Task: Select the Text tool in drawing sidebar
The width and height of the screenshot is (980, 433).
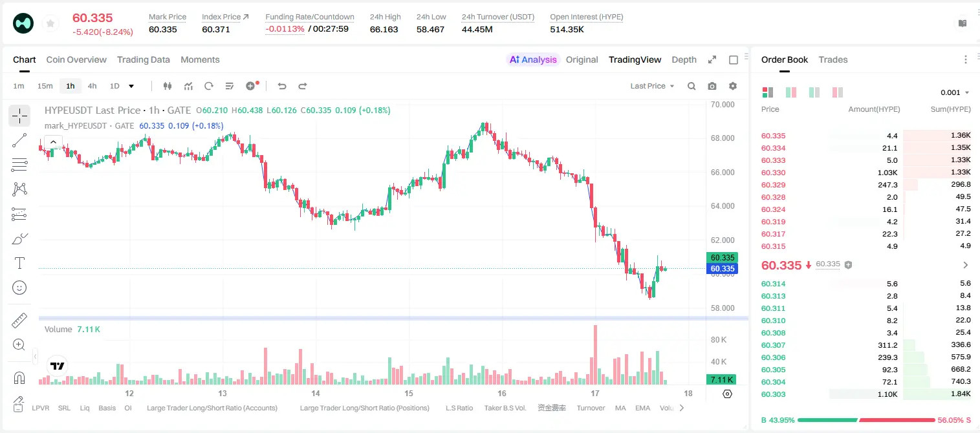Action: click(19, 263)
